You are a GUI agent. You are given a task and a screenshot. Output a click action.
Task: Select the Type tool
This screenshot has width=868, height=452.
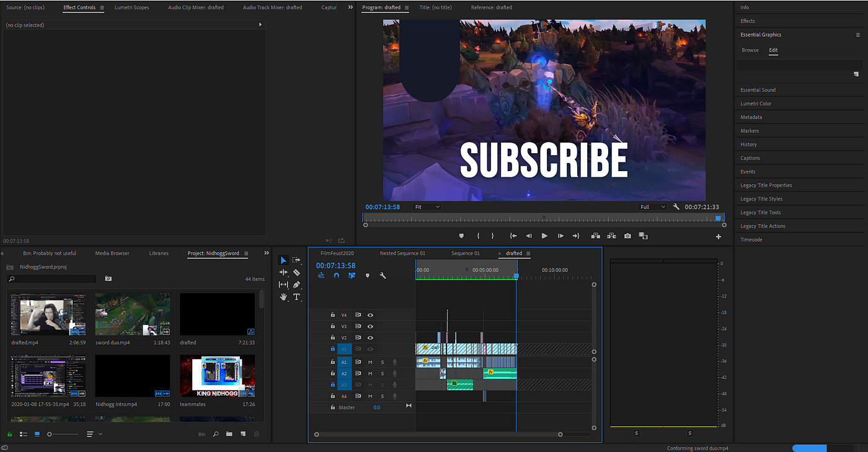(x=296, y=297)
